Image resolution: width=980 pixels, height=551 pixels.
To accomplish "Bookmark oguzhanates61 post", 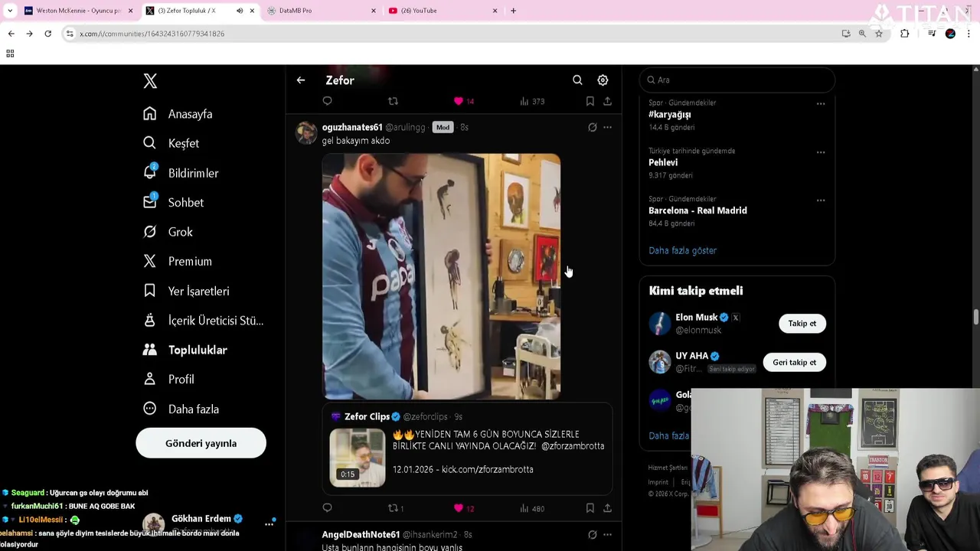I will (590, 508).
